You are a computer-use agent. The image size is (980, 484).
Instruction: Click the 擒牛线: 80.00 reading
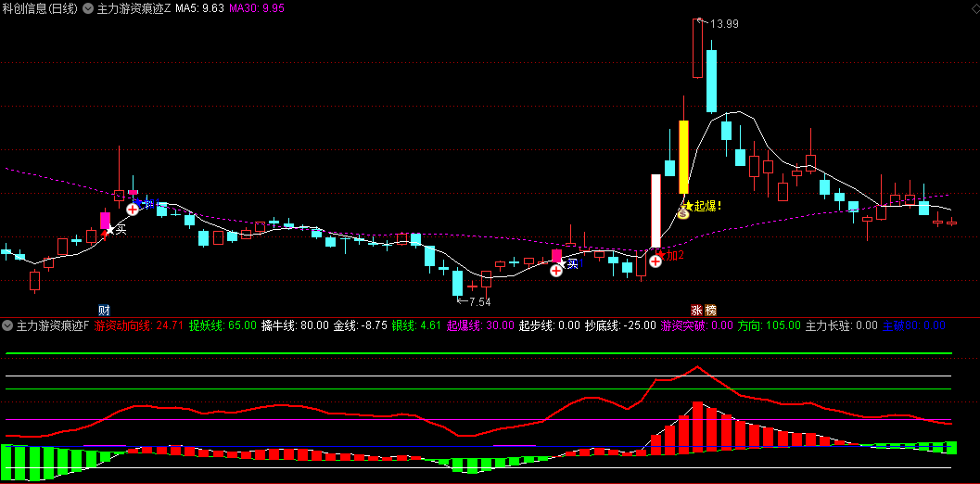tap(295, 325)
